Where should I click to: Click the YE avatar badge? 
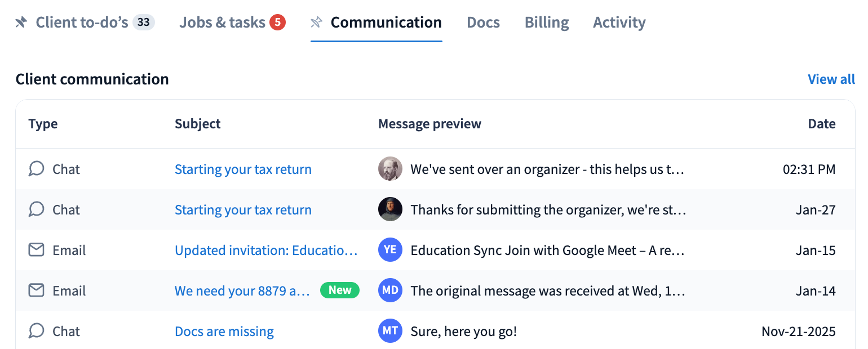click(x=390, y=250)
